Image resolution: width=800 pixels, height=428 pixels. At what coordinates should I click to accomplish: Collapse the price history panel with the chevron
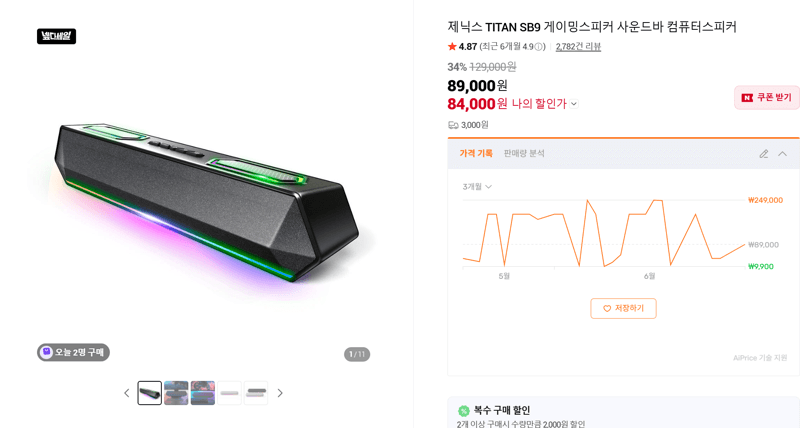[782, 154]
